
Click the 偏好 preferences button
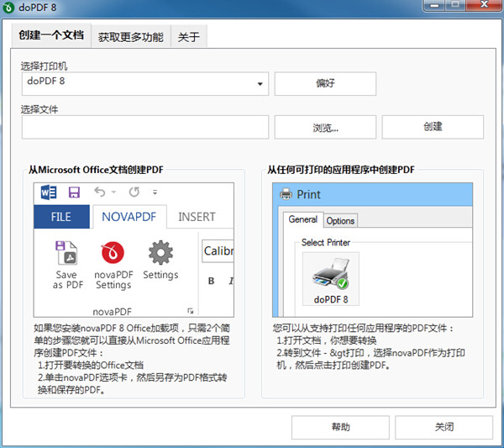(325, 83)
